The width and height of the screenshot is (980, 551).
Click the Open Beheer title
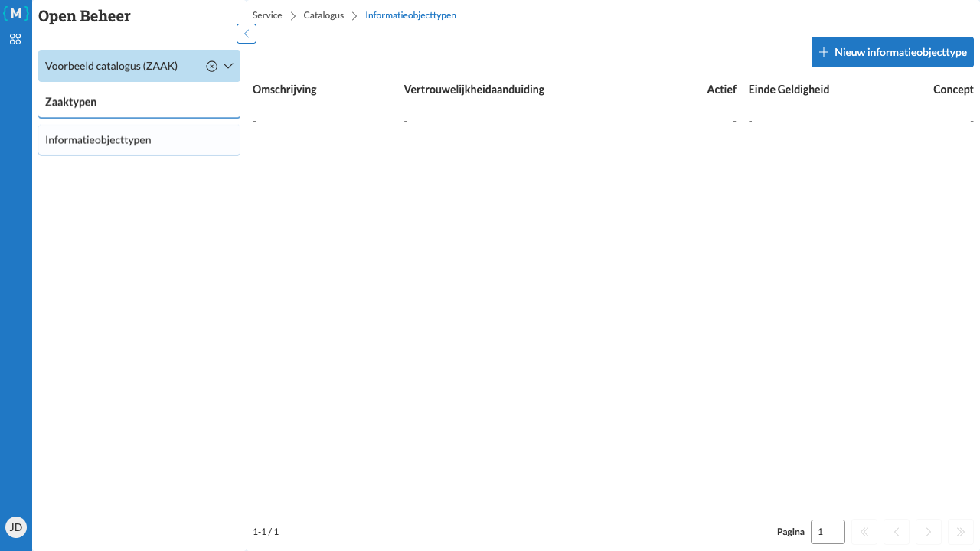point(84,16)
